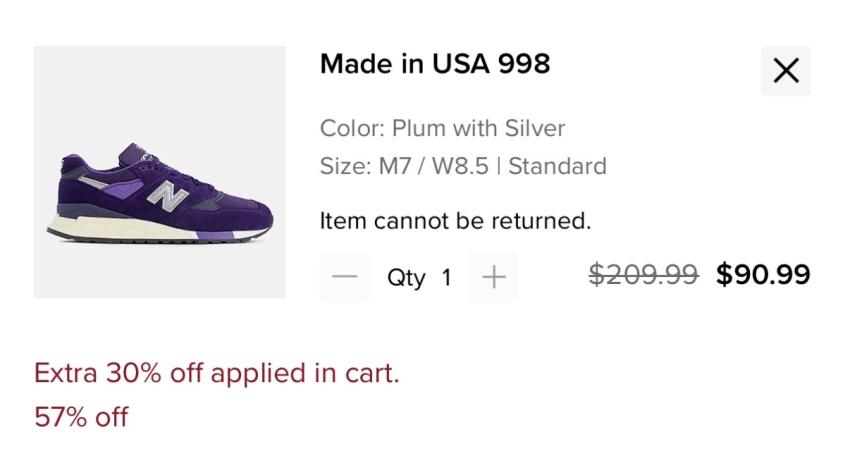Click the silver N logo on the sneaker

tap(167, 196)
